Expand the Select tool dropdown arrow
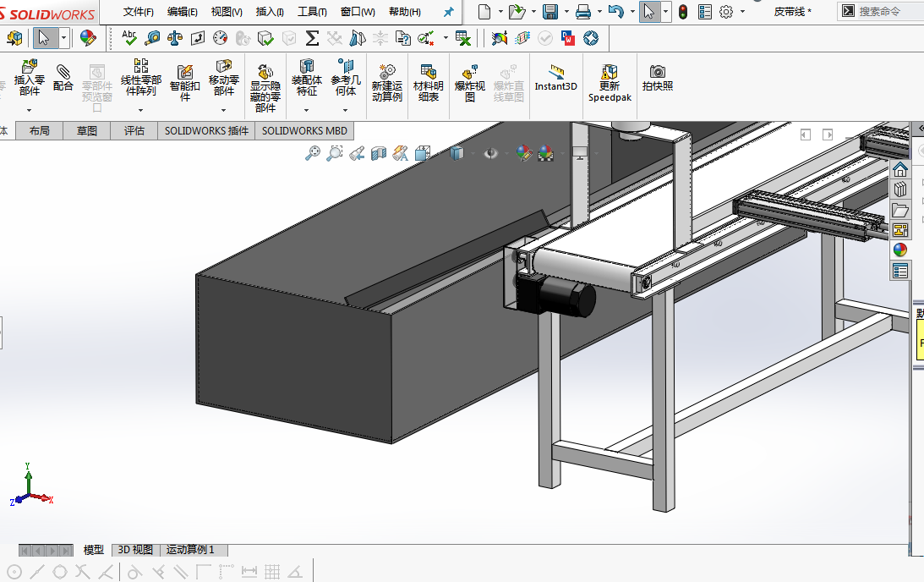 (x=63, y=38)
